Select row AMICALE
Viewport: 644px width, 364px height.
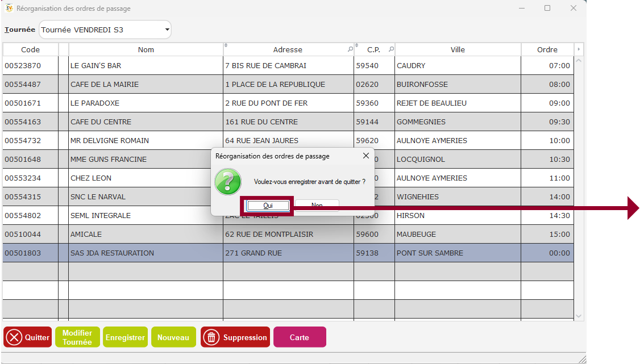288,235
